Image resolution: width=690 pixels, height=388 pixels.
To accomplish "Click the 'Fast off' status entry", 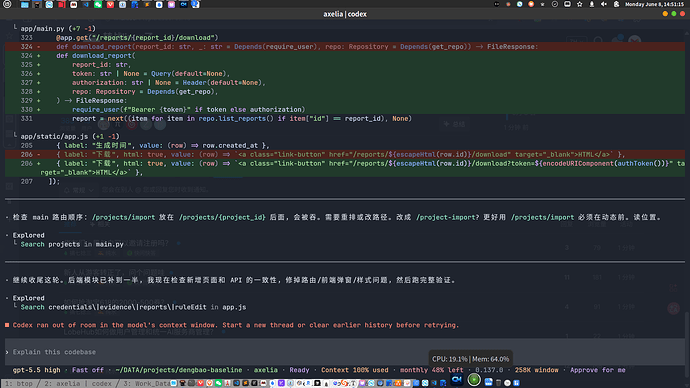I will pos(88,370).
